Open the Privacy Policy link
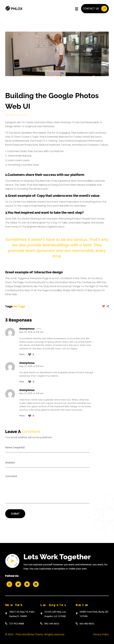 [101, 635]
